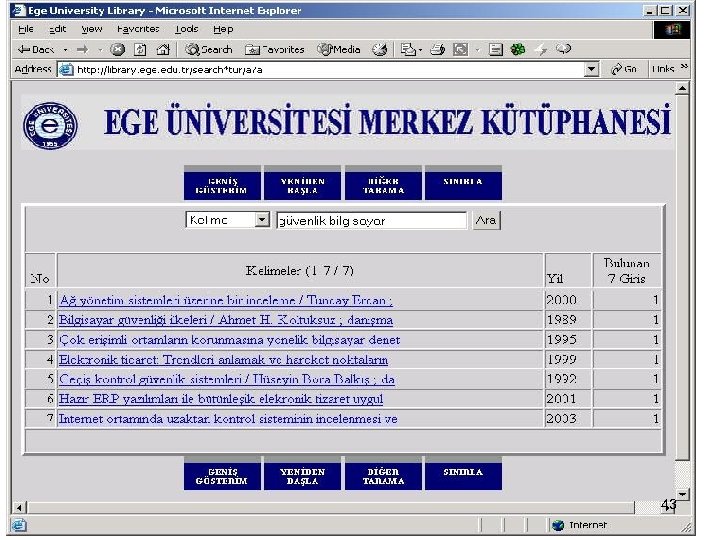
Task: Click the Ege University logo emblem
Action: (x=50, y=125)
